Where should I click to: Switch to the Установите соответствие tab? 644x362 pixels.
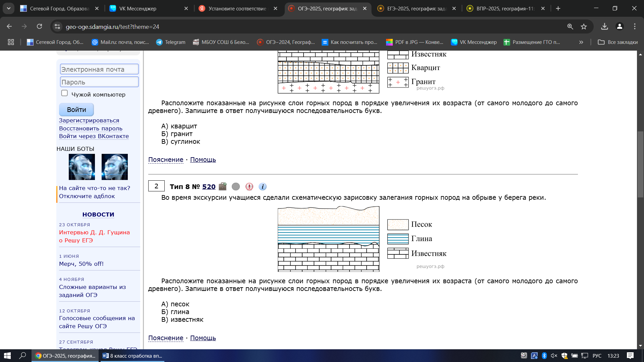tap(238, 8)
